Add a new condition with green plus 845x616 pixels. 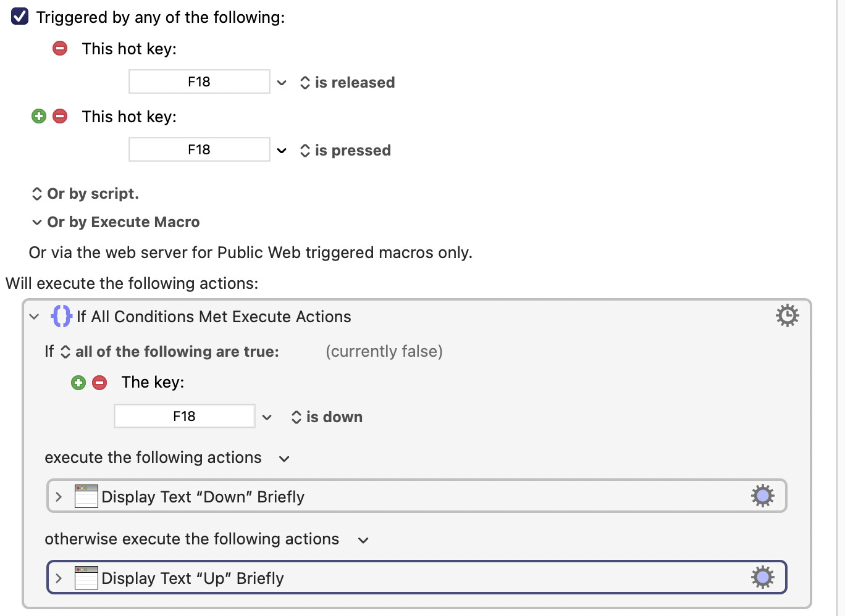[78, 383]
